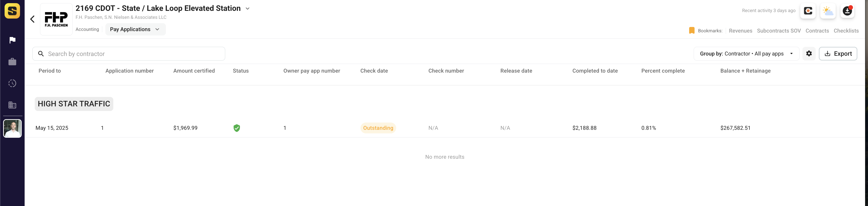
Task: Click the yellow S app logo
Action: coord(12,11)
